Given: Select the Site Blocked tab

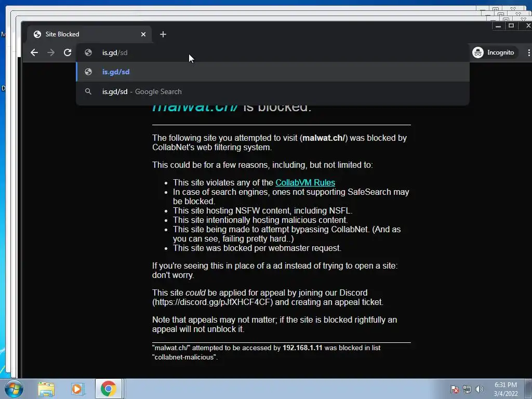Looking at the screenshot, I should tap(89, 34).
